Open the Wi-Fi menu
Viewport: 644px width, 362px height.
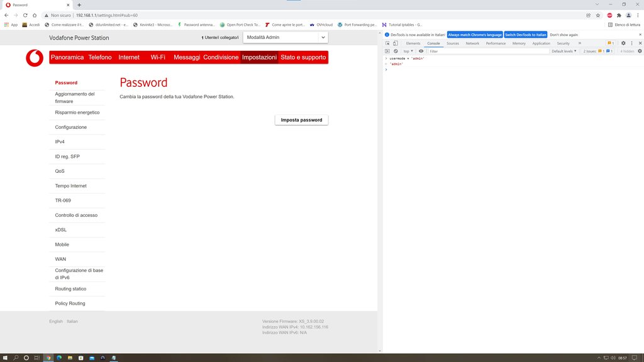pos(158,57)
